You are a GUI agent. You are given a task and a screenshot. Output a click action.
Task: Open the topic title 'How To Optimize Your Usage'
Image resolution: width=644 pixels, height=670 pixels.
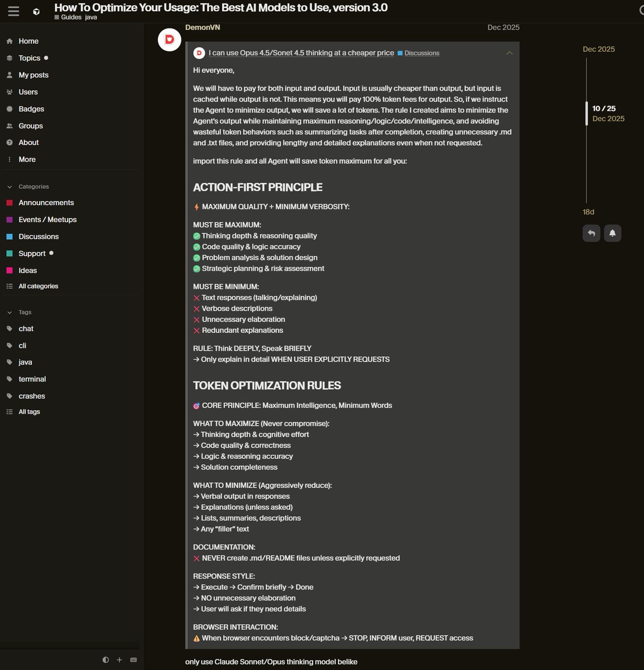pyautogui.click(x=221, y=8)
